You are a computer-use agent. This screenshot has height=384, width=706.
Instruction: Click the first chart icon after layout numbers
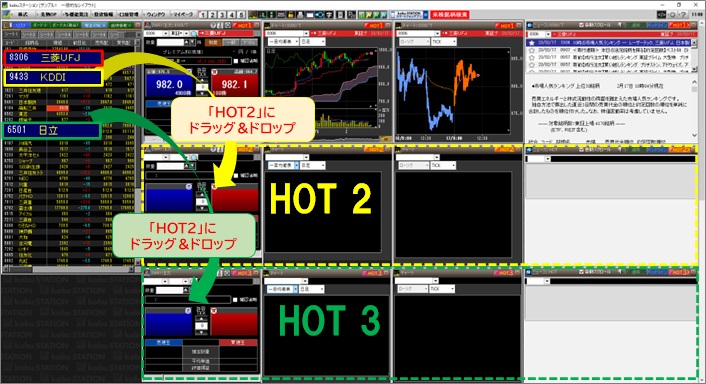(253, 15)
